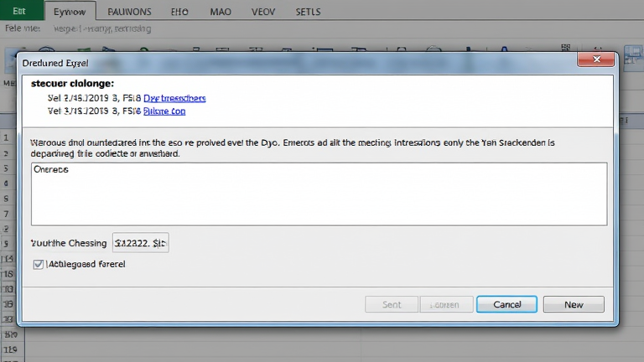Open the EHO ribbon tab
The image size is (644, 362).
pos(179,12)
